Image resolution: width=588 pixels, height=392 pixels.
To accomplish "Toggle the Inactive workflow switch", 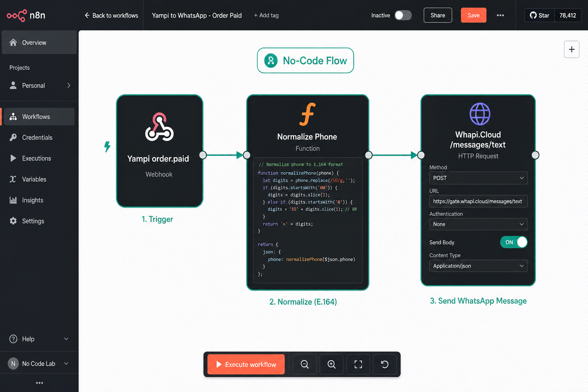I will click(403, 15).
